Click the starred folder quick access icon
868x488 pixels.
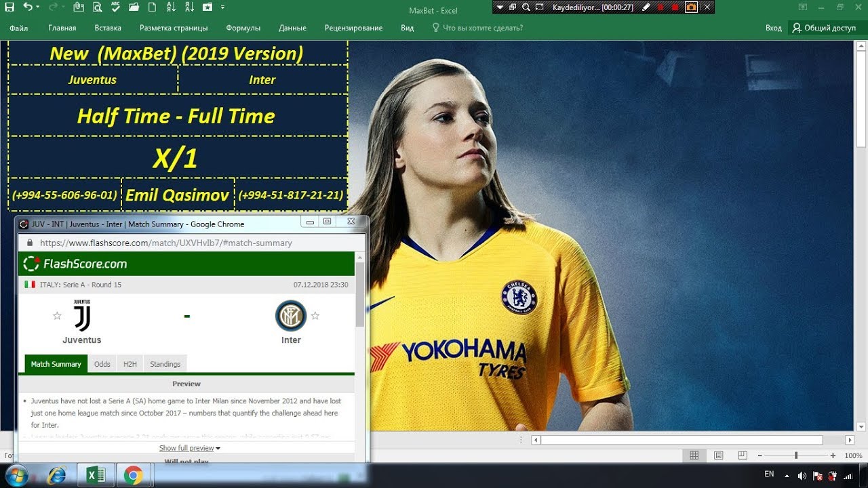click(207, 7)
